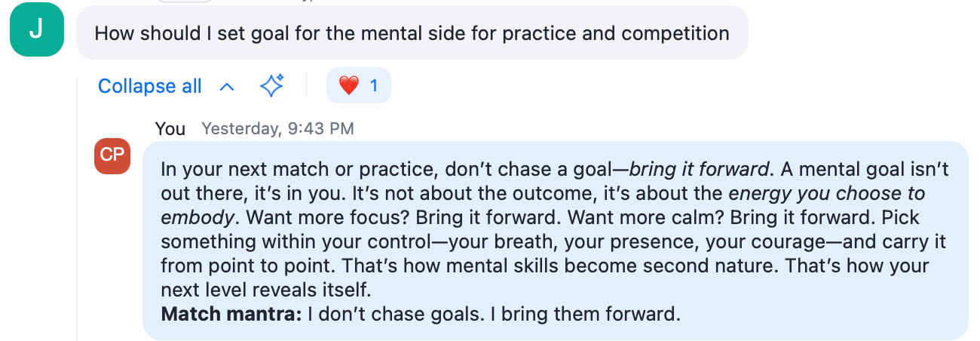Screen dimensions: 980x341
Task: Click the Collapse all link
Action: [x=150, y=86]
